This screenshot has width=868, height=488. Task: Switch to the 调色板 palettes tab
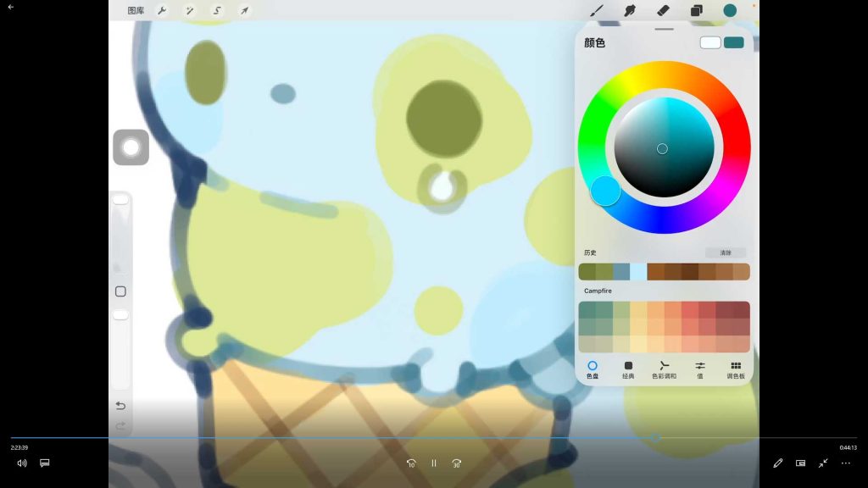[x=736, y=369]
